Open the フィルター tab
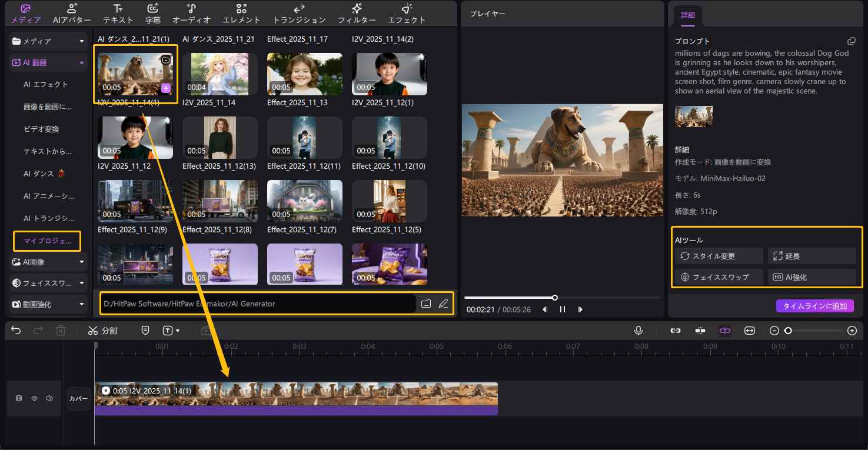The width and height of the screenshot is (868, 450). (x=357, y=14)
